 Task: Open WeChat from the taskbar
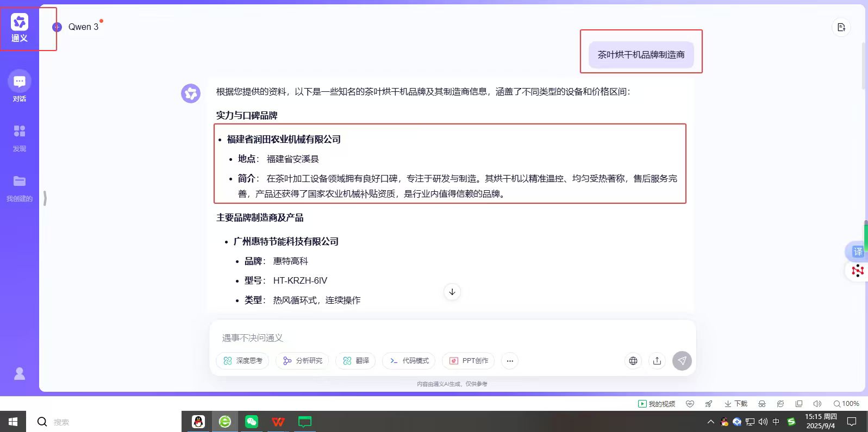coord(252,422)
